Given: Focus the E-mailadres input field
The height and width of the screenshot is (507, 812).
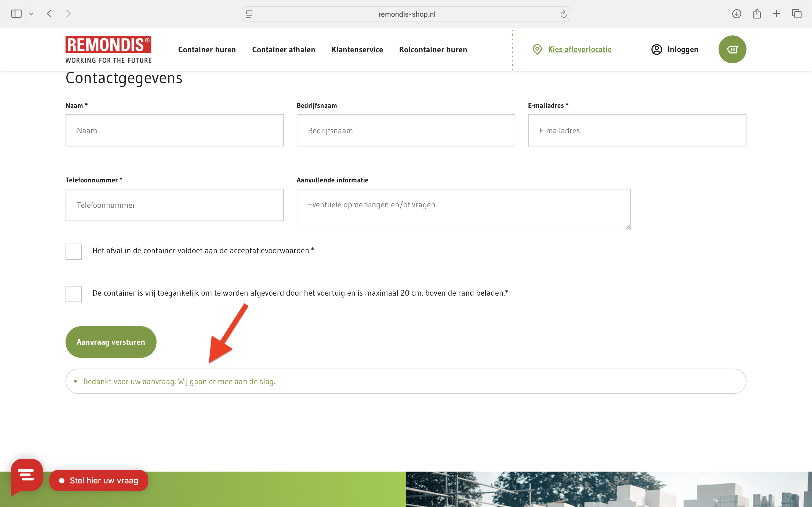Looking at the screenshot, I should tap(636, 130).
